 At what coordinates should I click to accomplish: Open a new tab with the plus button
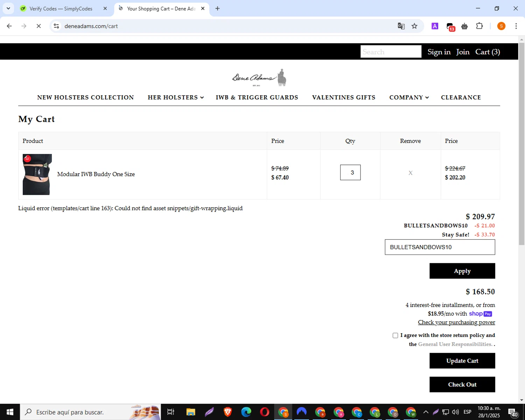(x=217, y=8)
